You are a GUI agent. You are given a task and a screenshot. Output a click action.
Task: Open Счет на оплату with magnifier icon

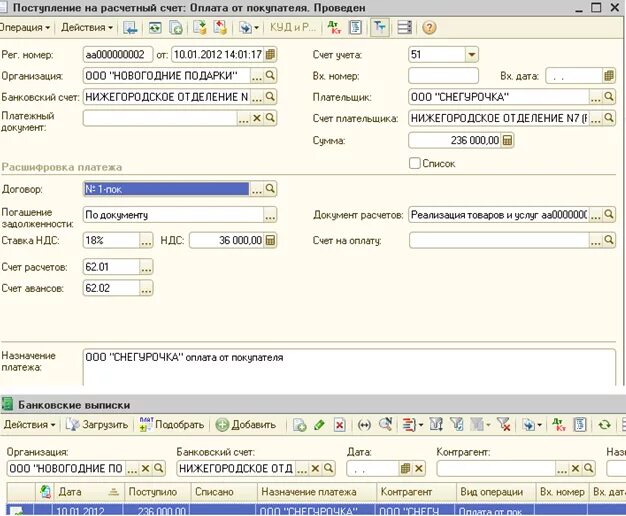tap(609, 240)
